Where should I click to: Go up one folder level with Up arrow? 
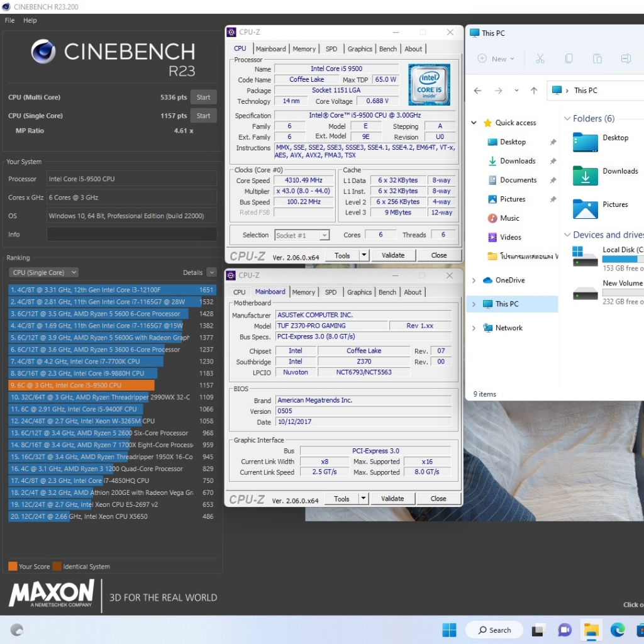pos(534,91)
